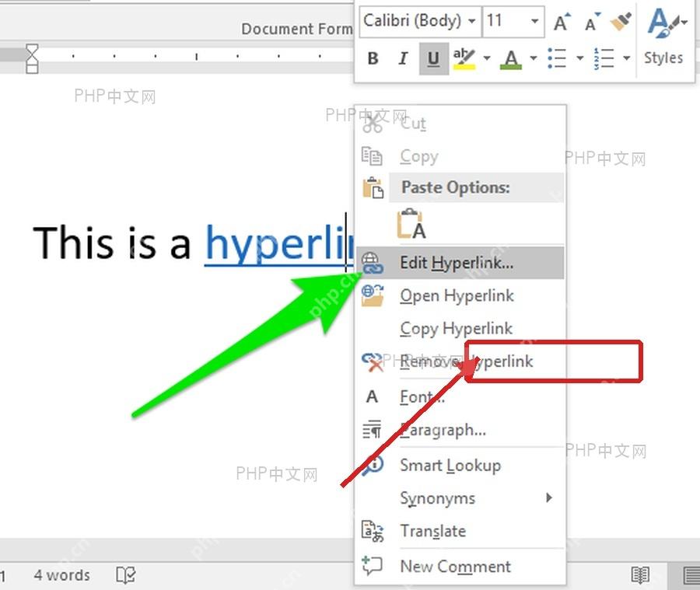This screenshot has width=700, height=590.
Task: Open text highlight color dropdown arrow
Action: [487, 58]
